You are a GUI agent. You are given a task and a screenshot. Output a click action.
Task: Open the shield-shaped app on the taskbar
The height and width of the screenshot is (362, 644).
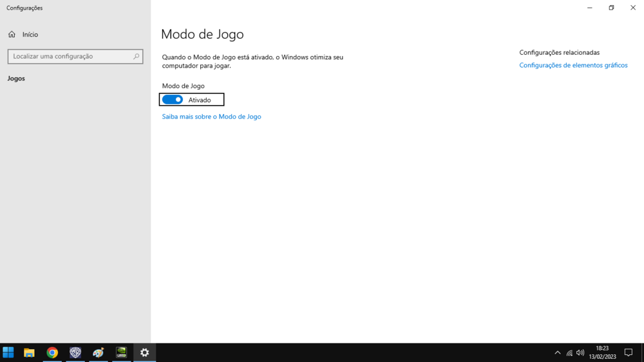pyautogui.click(x=75, y=352)
